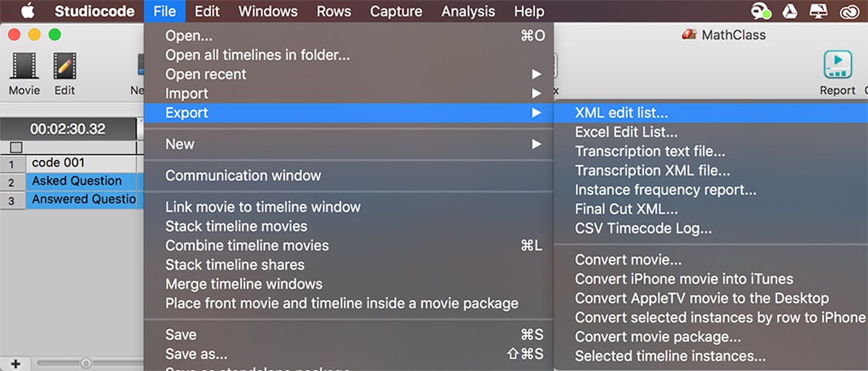This screenshot has width=868, height=371.
Task: Expand the Import submenu
Action: (x=349, y=93)
